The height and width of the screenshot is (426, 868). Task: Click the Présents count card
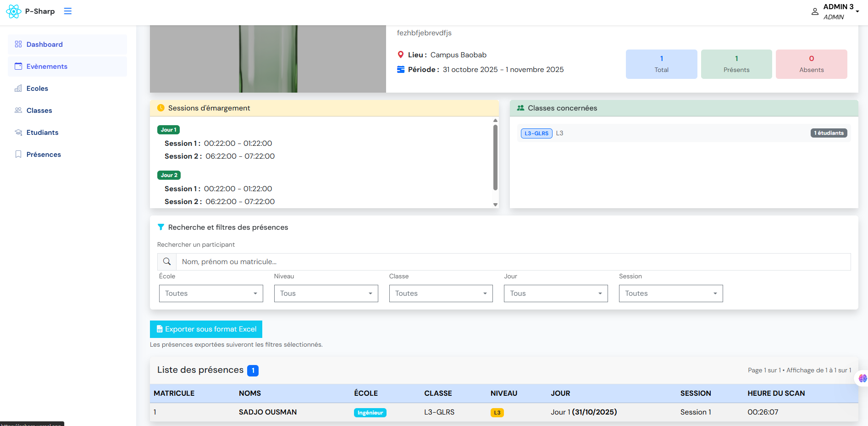click(x=736, y=64)
